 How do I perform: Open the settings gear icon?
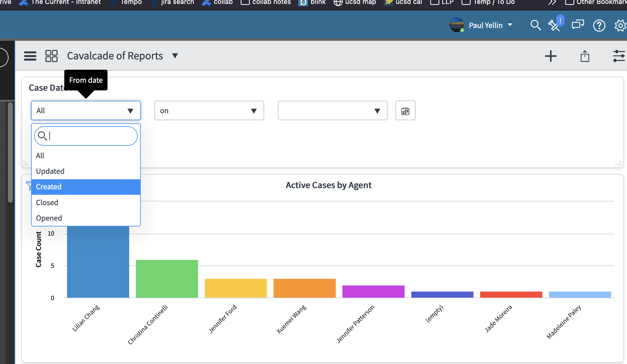(620, 26)
